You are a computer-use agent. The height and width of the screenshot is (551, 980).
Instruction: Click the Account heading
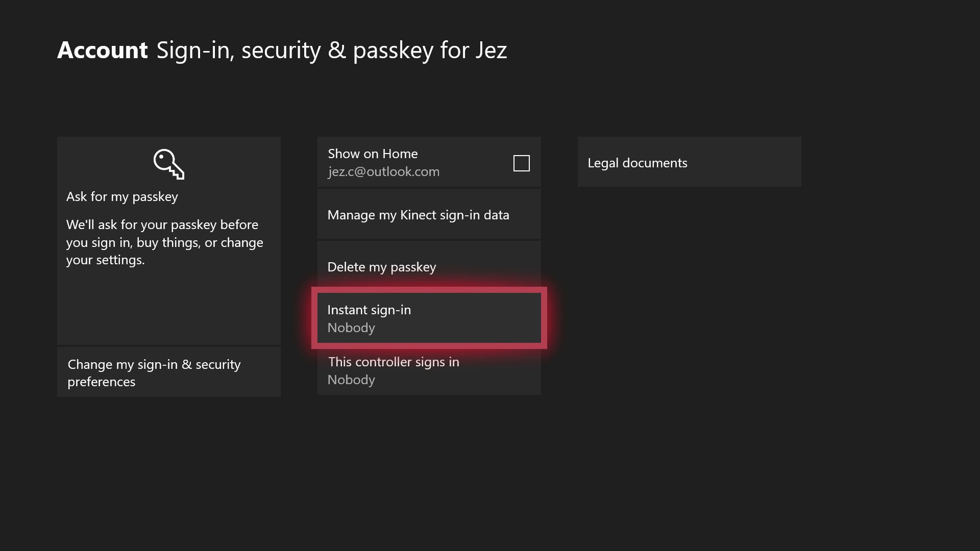[103, 50]
